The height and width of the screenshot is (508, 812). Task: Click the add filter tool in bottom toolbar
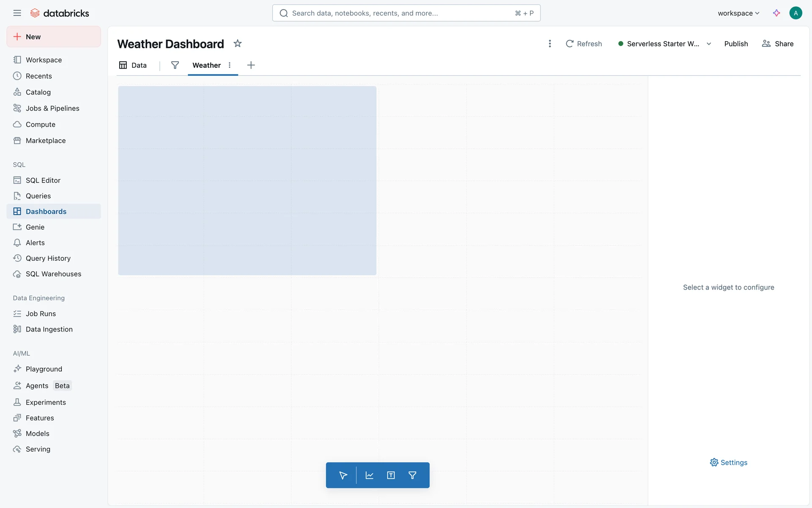click(412, 475)
